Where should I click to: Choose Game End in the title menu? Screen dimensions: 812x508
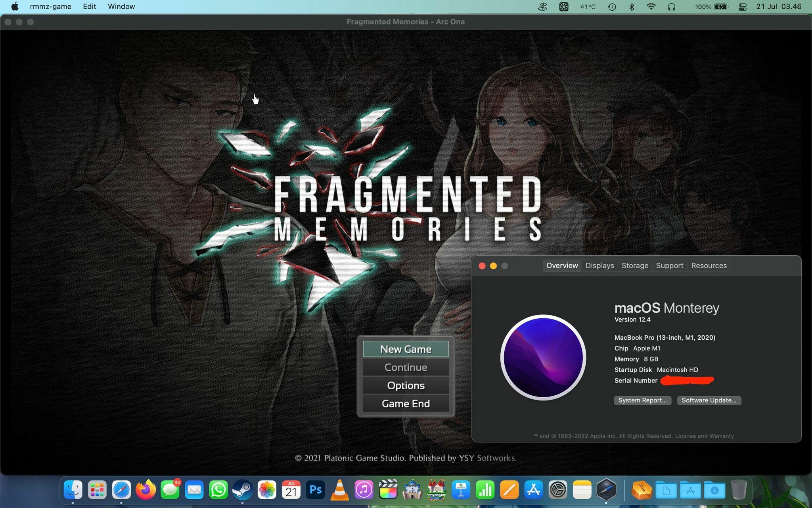click(x=406, y=404)
